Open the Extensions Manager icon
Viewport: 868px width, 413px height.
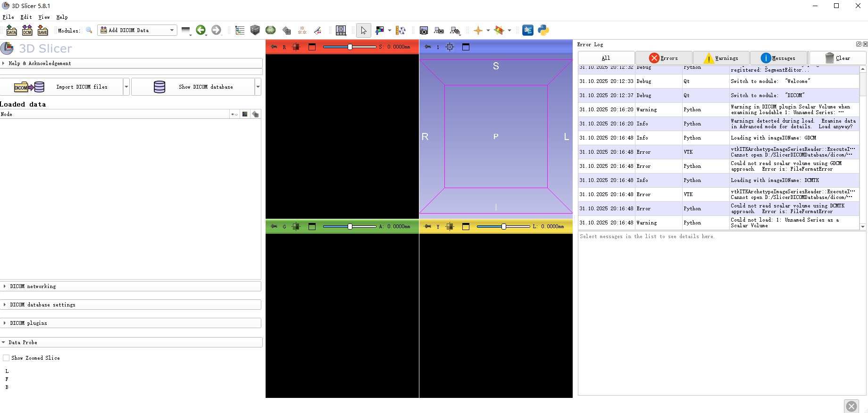pyautogui.click(x=528, y=31)
